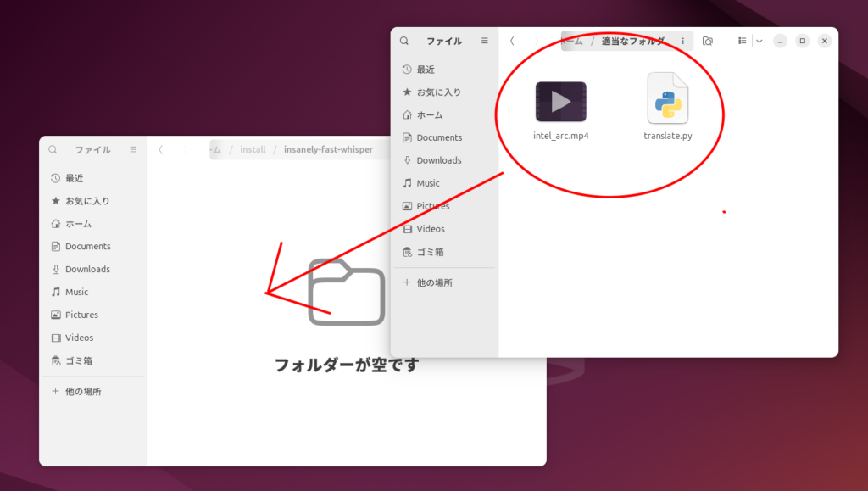Open 最近 in the front window sidebar
This screenshot has height=491, width=868.
pyautogui.click(x=426, y=70)
